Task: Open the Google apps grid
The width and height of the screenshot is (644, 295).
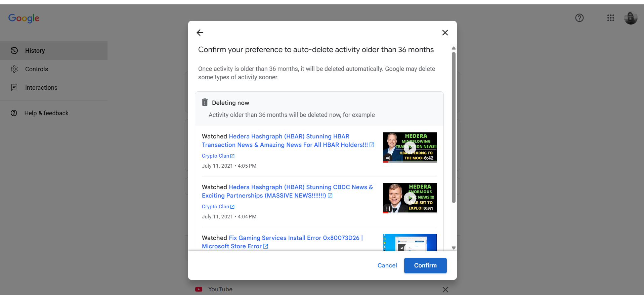Action: coord(611,18)
